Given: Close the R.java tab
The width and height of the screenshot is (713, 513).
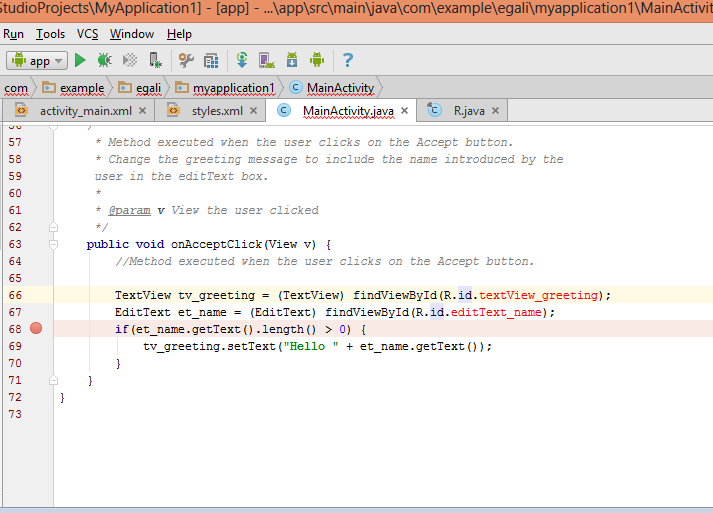Looking at the screenshot, I should tap(495, 111).
